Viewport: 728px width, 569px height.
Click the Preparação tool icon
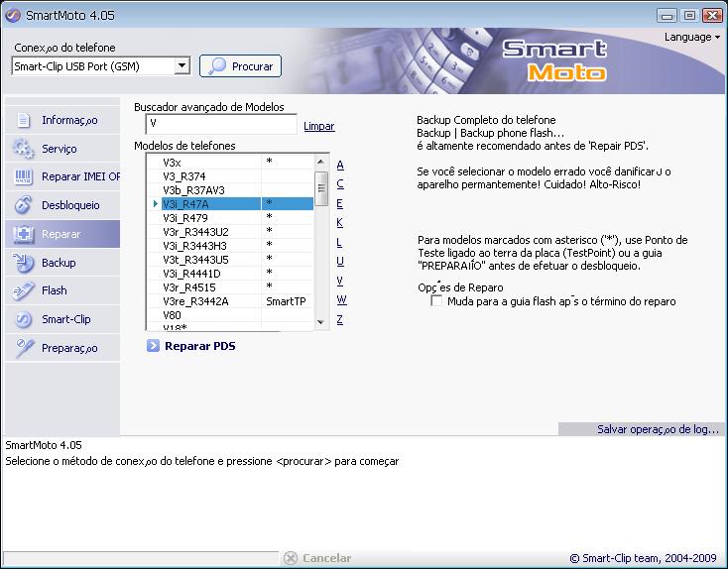pyautogui.click(x=24, y=348)
